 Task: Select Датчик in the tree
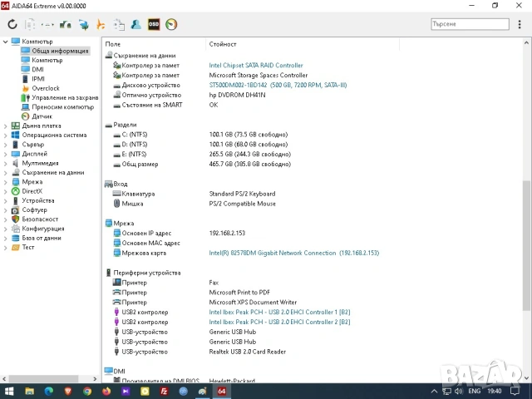pyautogui.click(x=42, y=116)
